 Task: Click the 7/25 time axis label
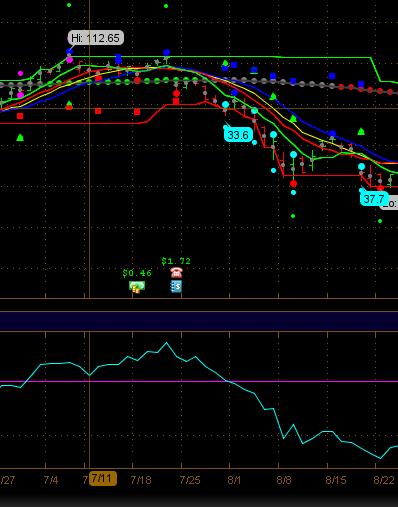(x=190, y=480)
